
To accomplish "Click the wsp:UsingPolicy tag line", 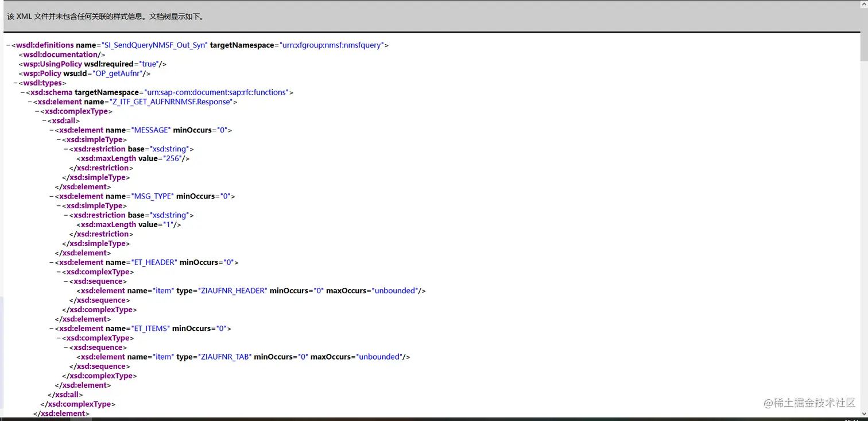I will [x=93, y=64].
